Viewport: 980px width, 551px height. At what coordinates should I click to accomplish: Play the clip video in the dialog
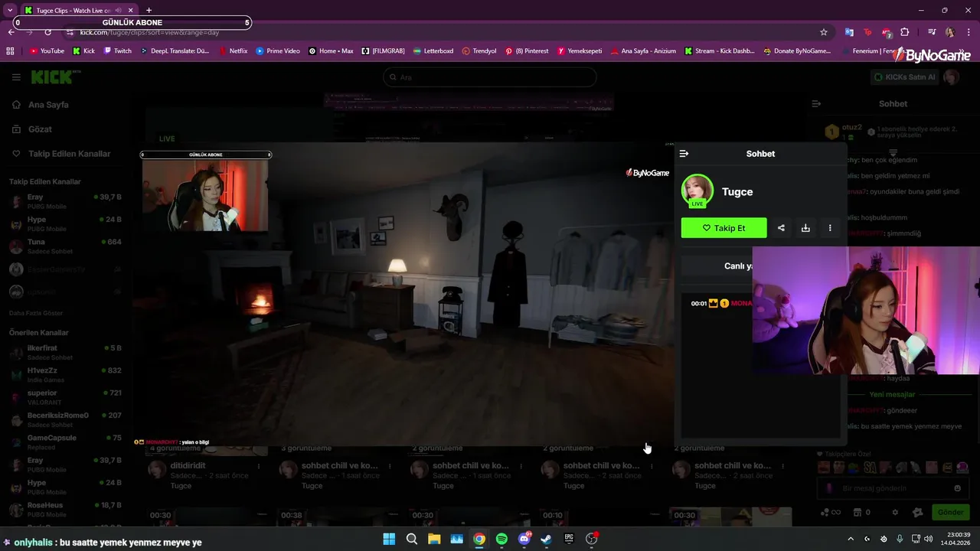[406, 294]
